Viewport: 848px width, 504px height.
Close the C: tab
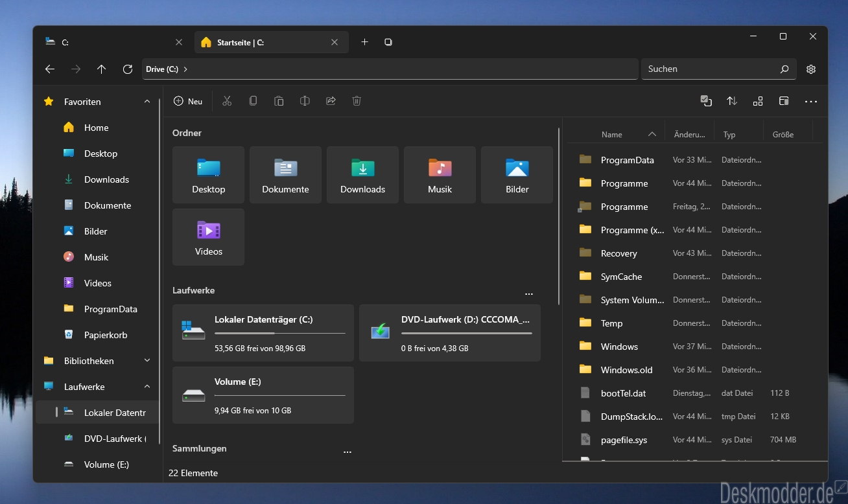[x=179, y=42]
